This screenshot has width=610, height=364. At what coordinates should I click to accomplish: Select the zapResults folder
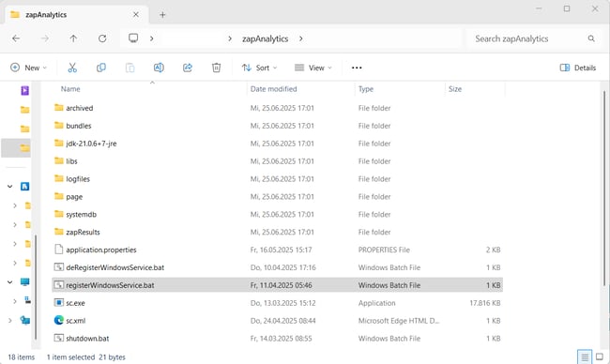(277, 232)
